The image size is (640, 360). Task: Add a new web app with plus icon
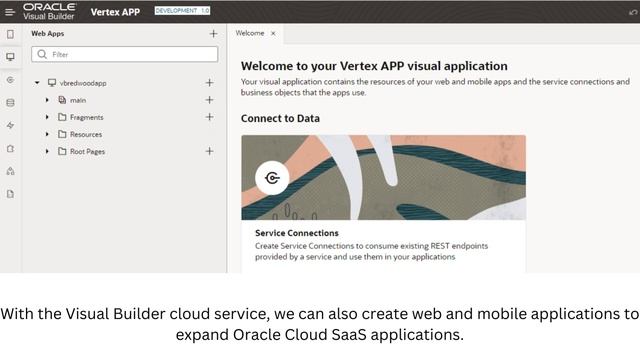[x=213, y=34]
